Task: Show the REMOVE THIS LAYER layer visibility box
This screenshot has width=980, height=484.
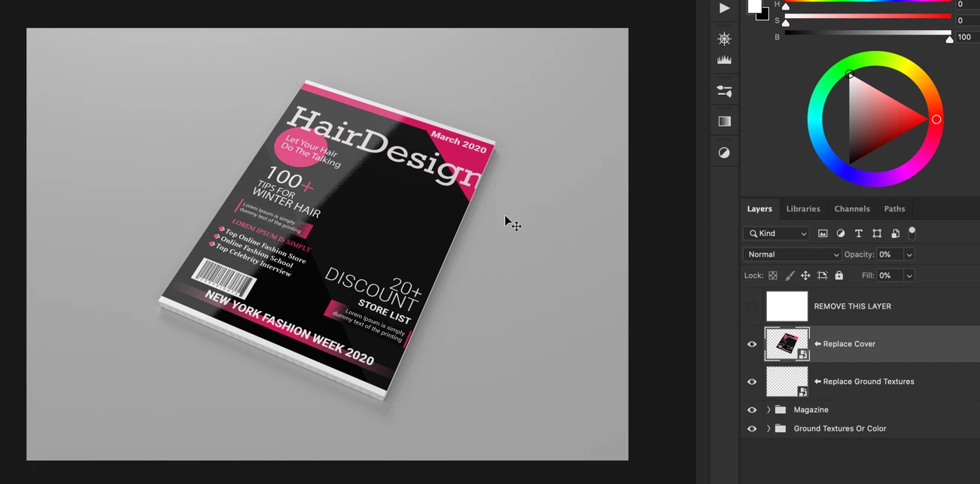Action: pos(752,306)
